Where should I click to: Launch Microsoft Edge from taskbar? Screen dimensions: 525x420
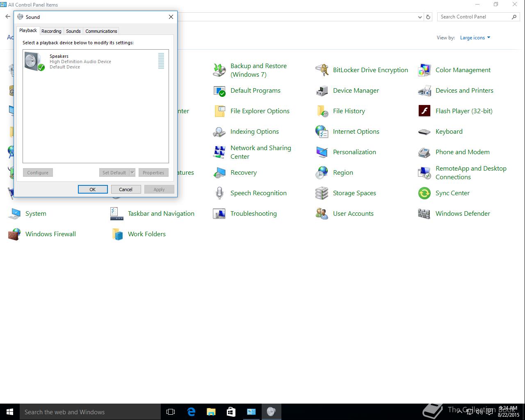pos(191,412)
